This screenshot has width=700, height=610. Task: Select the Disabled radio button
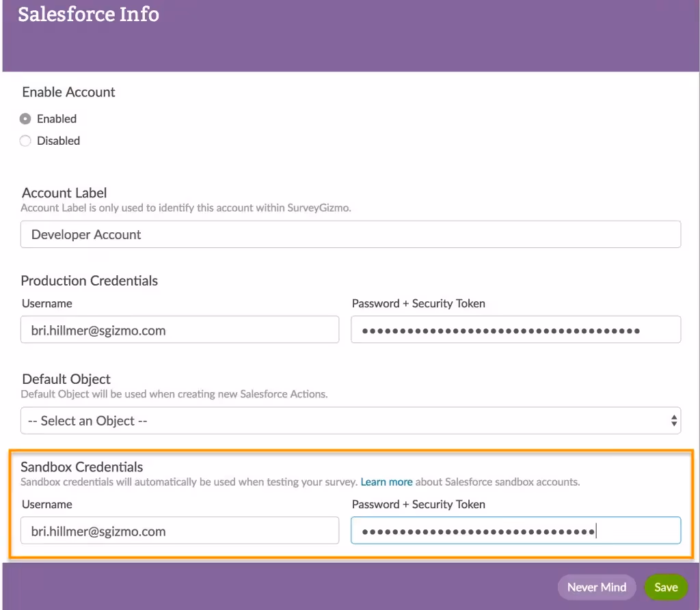pos(25,141)
